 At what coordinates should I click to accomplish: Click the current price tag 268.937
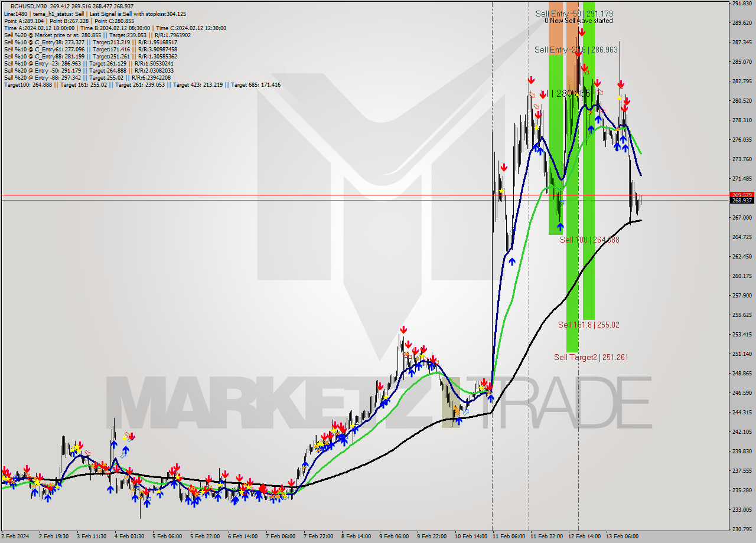click(x=742, y=201)
